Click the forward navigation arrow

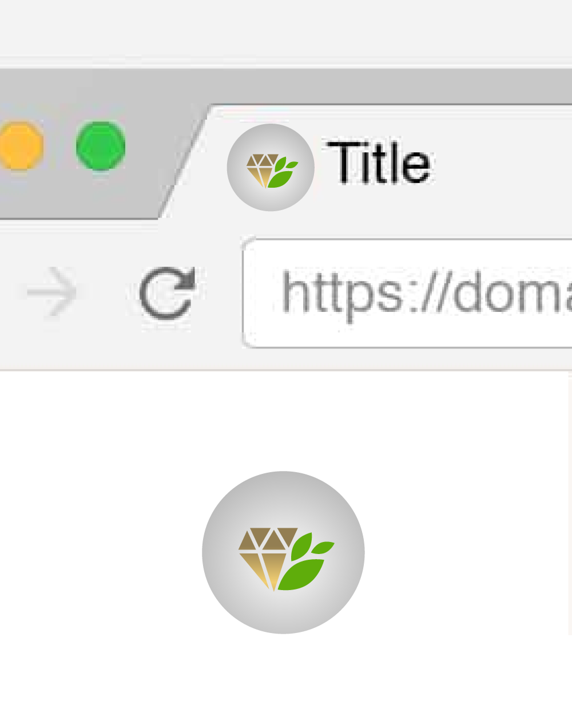52,292
